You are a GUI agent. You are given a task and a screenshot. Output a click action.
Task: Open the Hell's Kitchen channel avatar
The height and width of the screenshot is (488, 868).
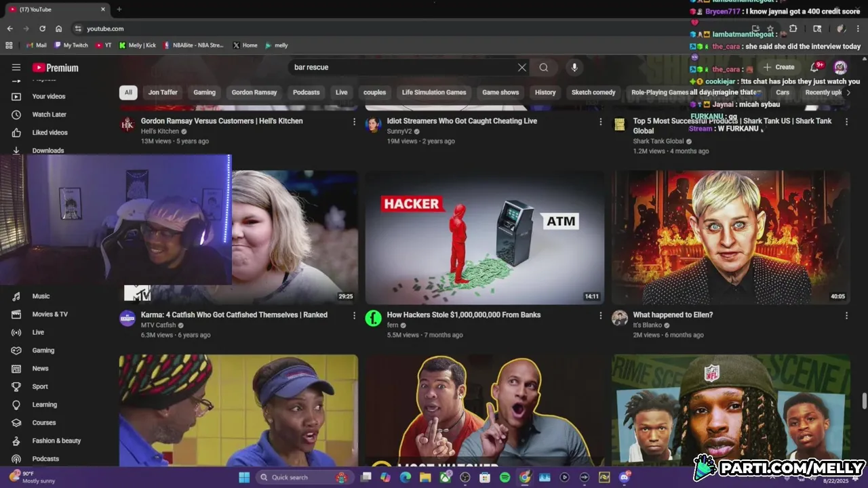[127, 124]
